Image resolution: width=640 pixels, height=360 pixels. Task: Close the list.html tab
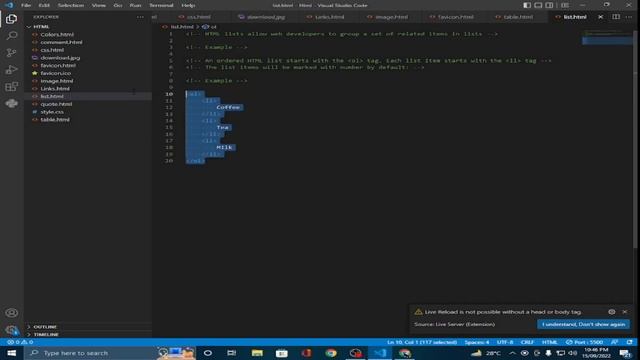[x=600, y=17]
